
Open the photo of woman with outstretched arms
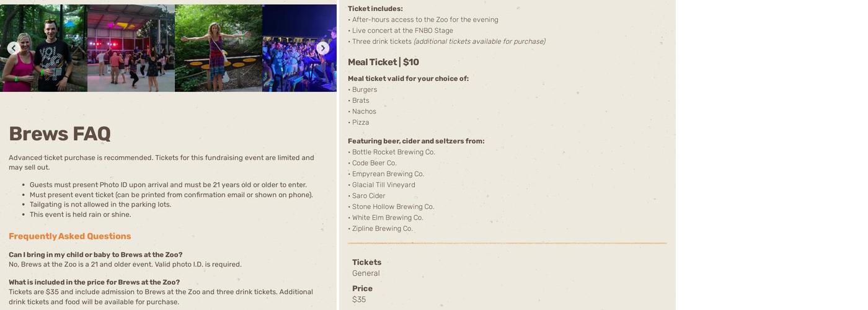click(218, 48)
